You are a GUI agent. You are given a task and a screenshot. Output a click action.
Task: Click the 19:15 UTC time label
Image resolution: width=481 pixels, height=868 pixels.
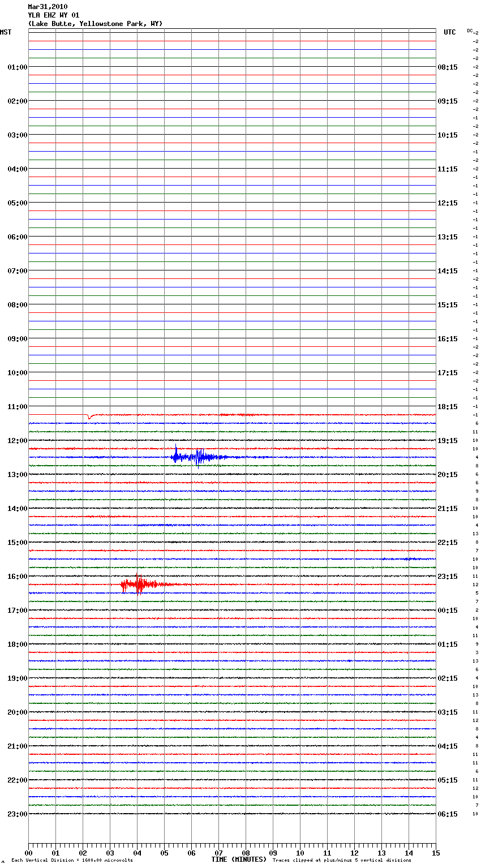click(448, 440)
